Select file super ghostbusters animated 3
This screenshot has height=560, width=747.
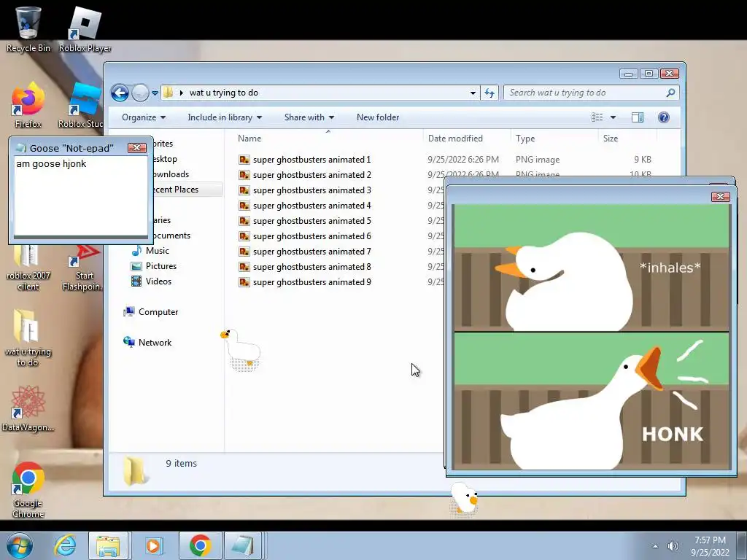click(305, 190)
